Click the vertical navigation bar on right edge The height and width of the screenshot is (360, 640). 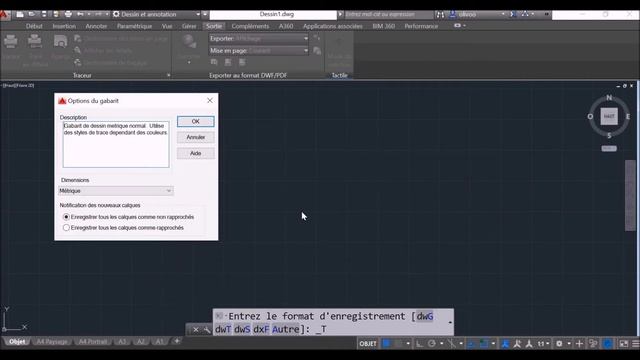coord(630,196)
